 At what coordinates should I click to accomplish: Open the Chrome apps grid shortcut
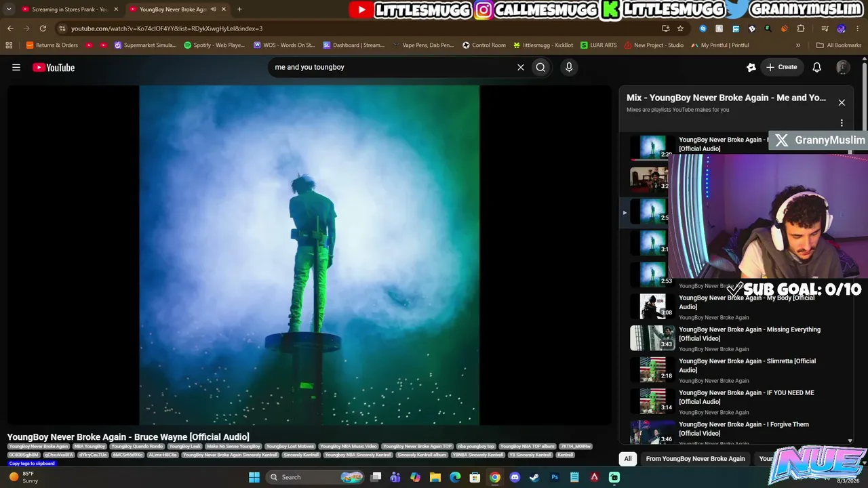[9, 45]
